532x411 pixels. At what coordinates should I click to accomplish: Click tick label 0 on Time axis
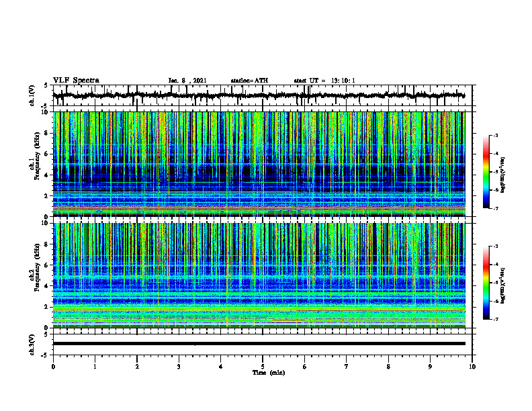[x=53, y=367]
